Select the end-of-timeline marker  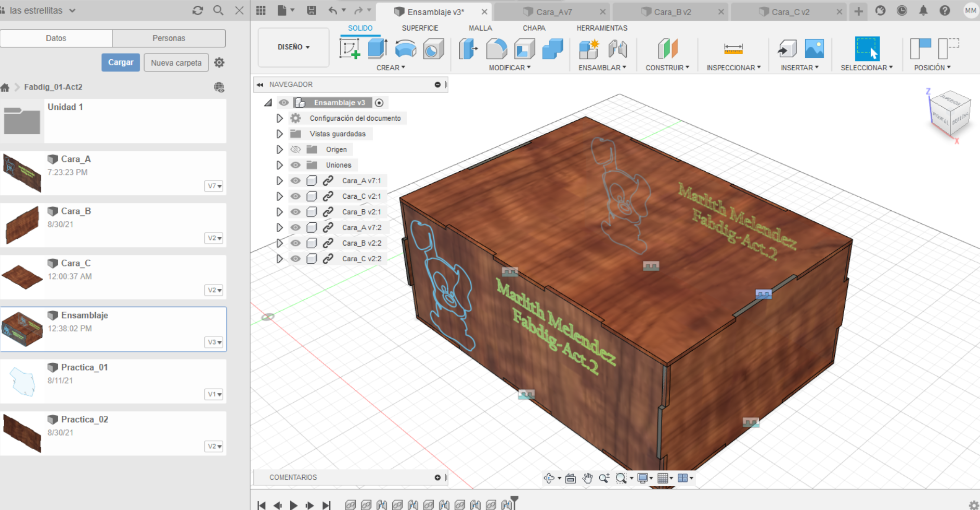click(x=514, y=502)
